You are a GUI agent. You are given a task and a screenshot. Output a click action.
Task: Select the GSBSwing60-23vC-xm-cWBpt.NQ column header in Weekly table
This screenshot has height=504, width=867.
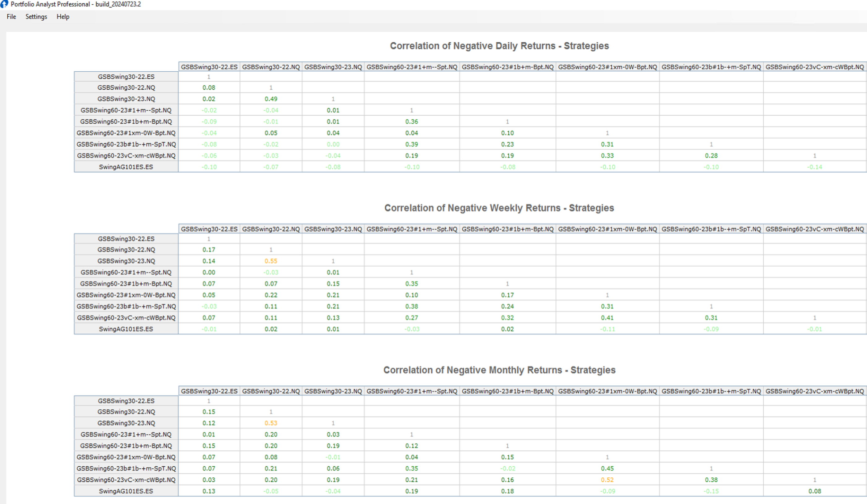click(814, 229)
